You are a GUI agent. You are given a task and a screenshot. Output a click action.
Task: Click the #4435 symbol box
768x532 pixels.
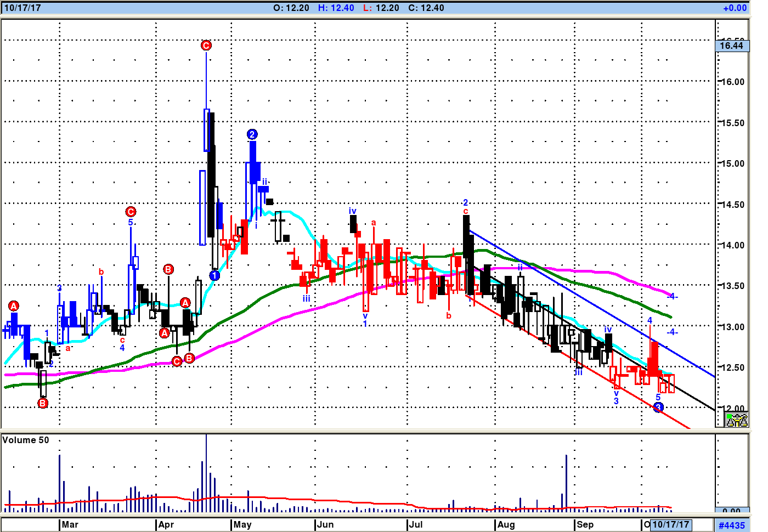coord(732,525)
